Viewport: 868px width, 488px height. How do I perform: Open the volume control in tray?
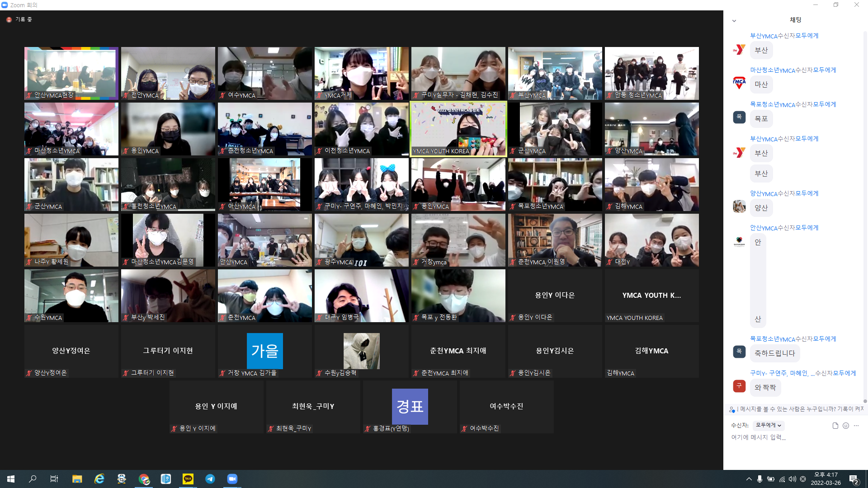[792, 479]
